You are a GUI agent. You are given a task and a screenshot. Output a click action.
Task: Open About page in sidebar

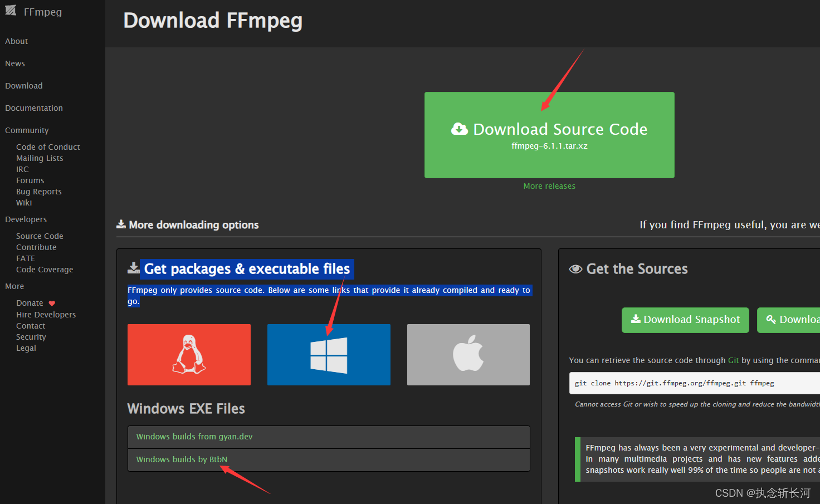pos(17,41)
